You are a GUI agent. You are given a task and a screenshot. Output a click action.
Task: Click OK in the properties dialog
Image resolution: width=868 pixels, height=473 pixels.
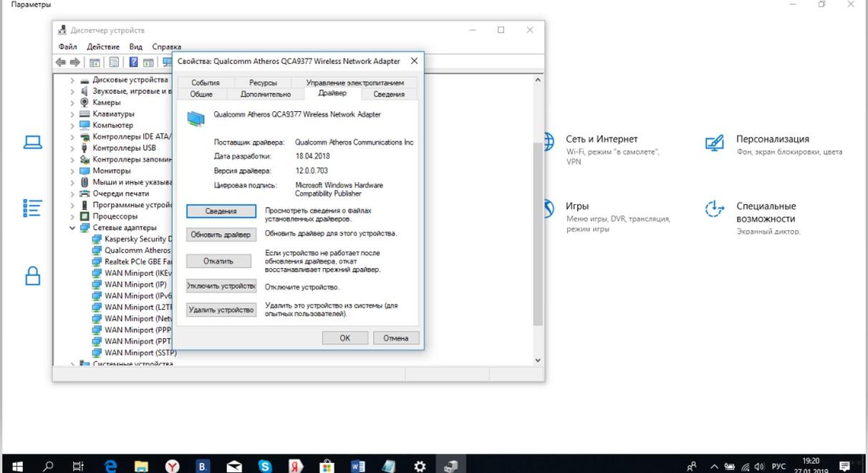344,338
